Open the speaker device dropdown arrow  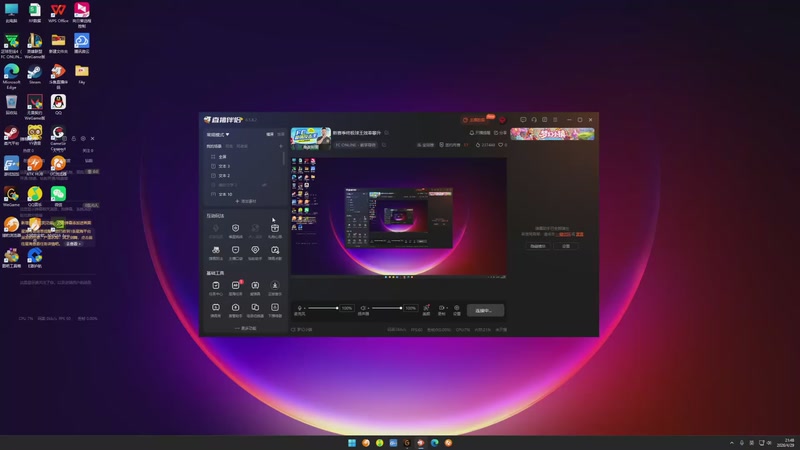tap(368, 308)
